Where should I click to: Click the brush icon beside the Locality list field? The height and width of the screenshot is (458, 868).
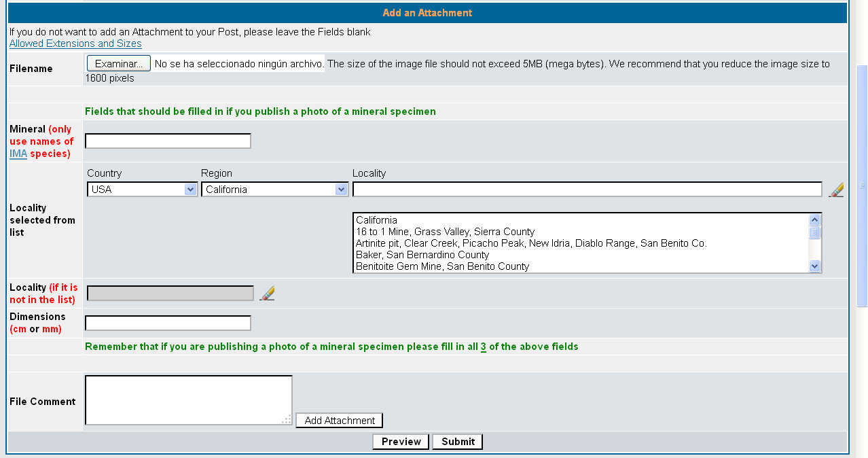click(x=837, y=190)
